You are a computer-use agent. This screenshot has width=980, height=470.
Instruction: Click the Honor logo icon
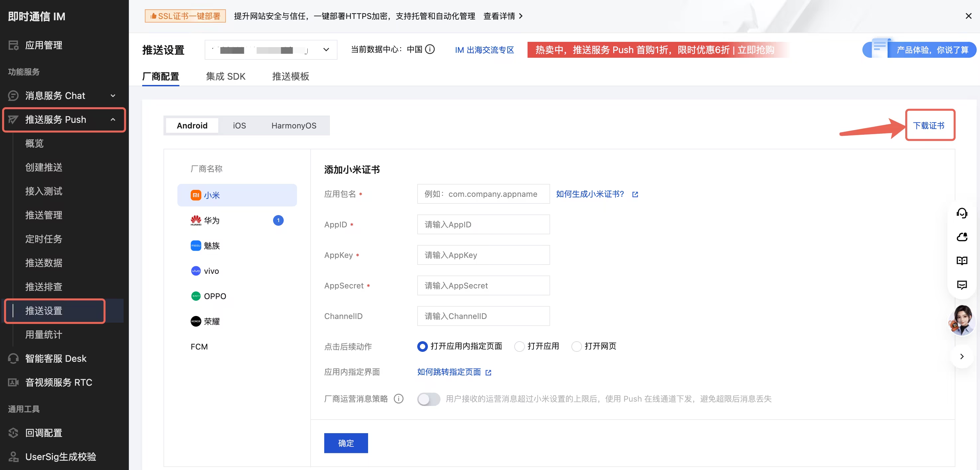pos(196,321)
